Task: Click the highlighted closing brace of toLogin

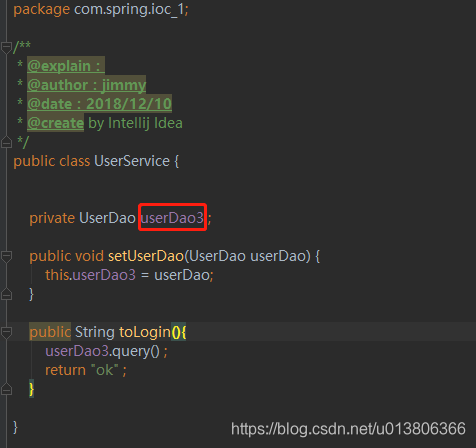Action: (31, 389)
